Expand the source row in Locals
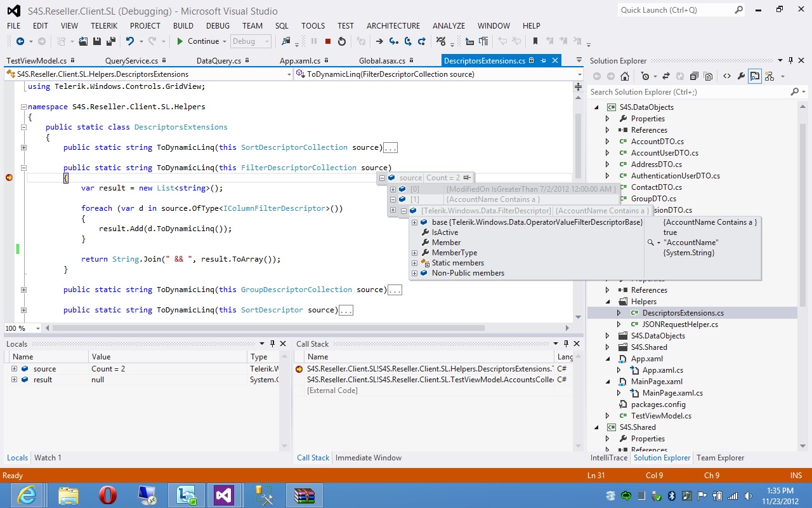The width and height of the screenshot is (812, 508). (14, 369)
